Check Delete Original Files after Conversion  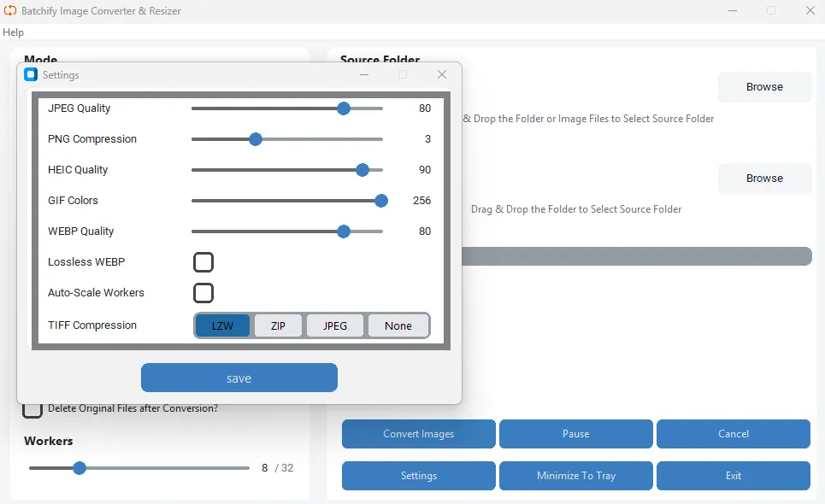(32, 409)
